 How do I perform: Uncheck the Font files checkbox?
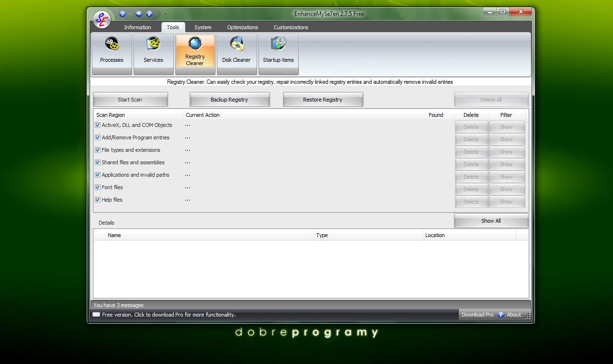97,187
